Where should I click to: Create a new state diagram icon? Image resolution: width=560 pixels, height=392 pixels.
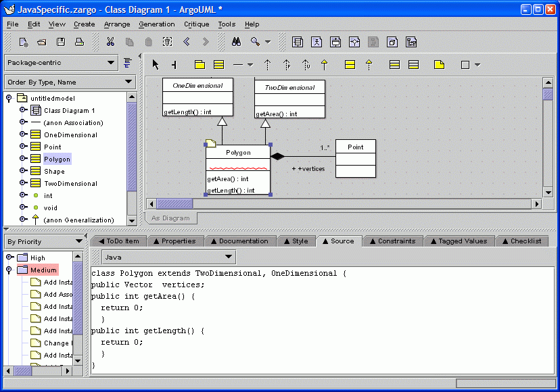pos(335,42)
